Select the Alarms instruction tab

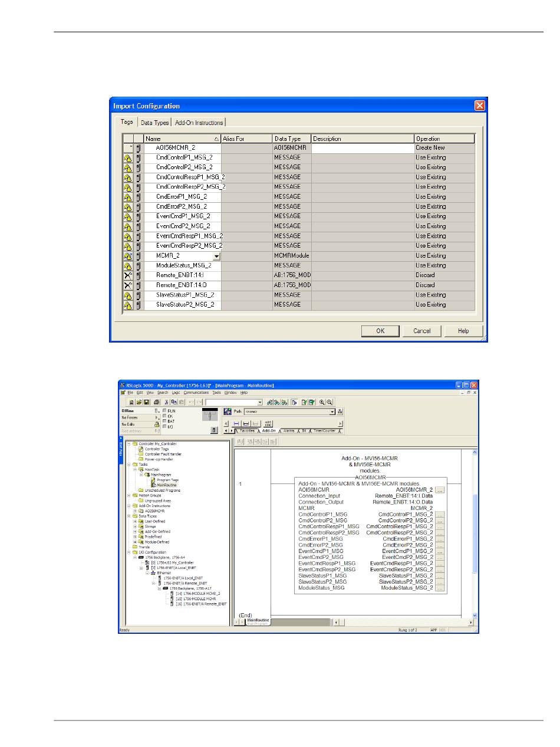(x=289, y=430)
